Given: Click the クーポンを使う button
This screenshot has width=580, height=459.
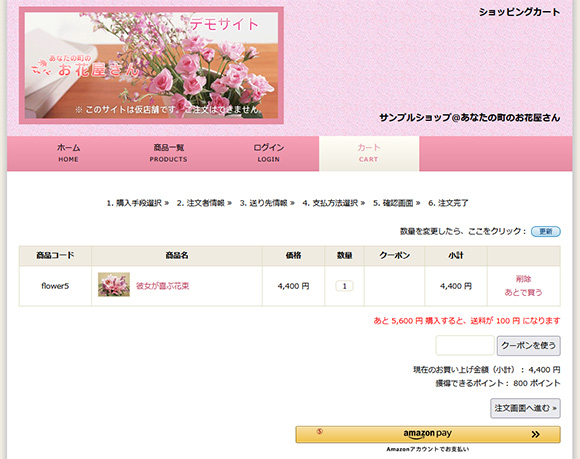Looking at the screenshot, I should click(x=529, y=345).
